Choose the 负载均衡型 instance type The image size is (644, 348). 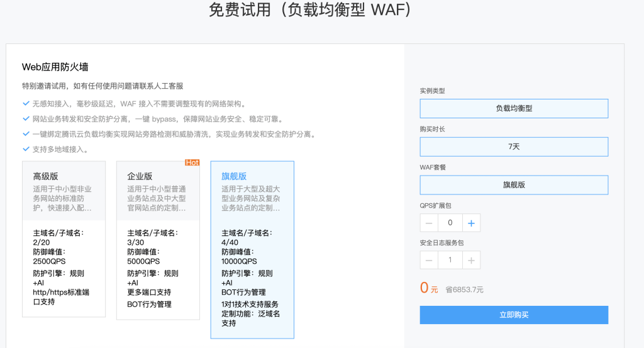pyautogui.click(x=514, y=108)
